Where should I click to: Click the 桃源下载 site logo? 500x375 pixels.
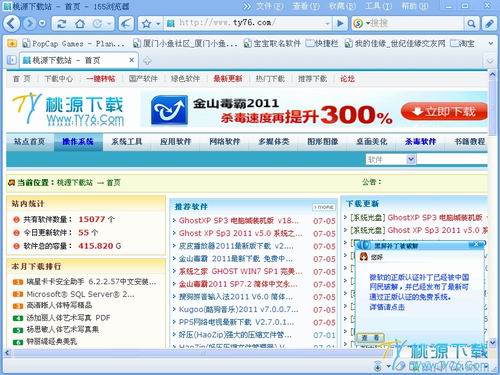pyautogui.click(x=68, y=109)
